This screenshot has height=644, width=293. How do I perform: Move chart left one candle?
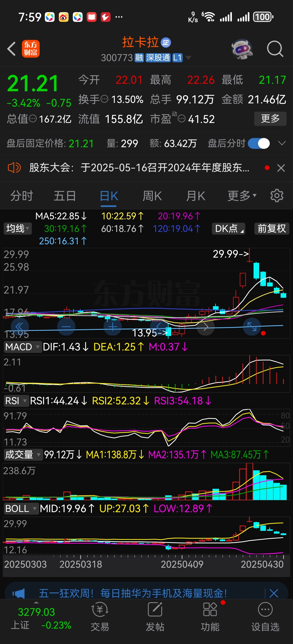(159, 326)
